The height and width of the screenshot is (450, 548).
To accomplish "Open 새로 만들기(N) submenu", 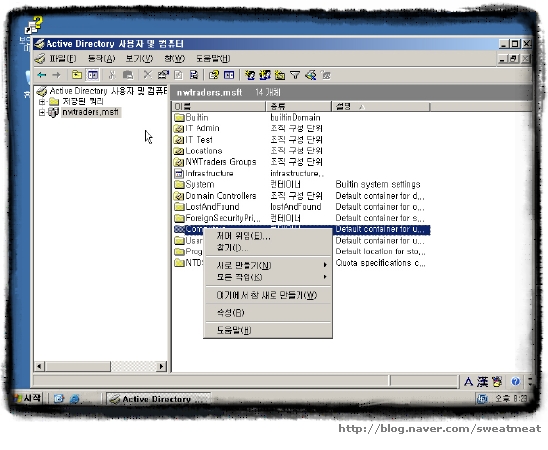I will (x=268, y=266).
